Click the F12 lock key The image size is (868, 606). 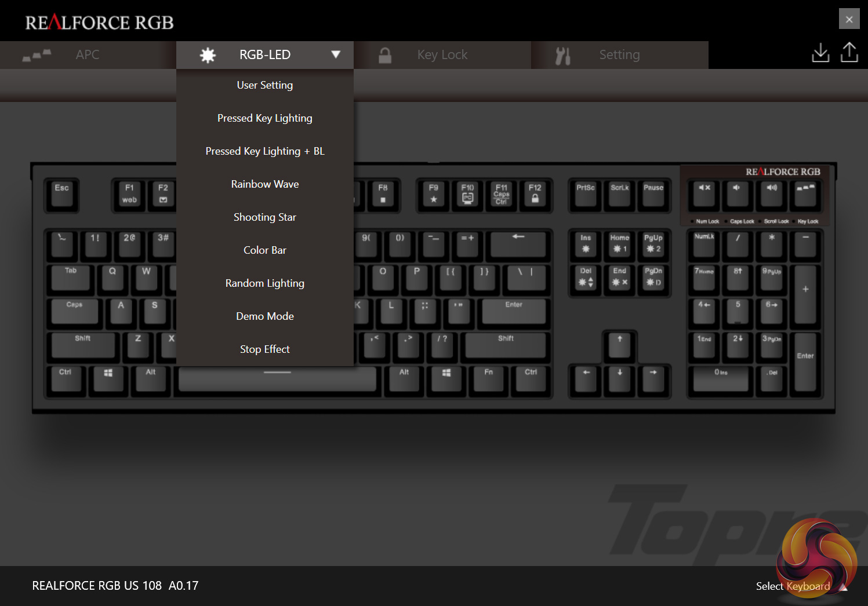pyautogui.click(x=535, y=195)
